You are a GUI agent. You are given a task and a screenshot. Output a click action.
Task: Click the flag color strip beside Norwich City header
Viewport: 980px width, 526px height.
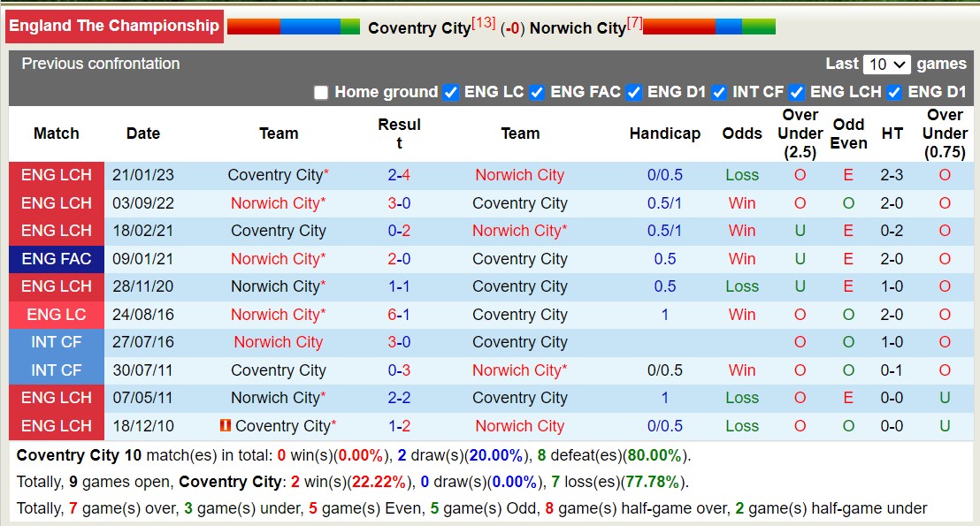coord(709,27)
